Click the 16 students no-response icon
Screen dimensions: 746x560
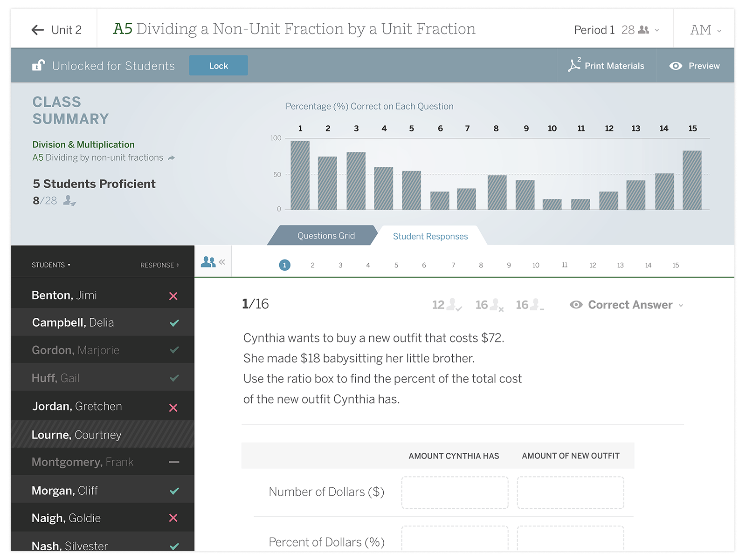537,305
